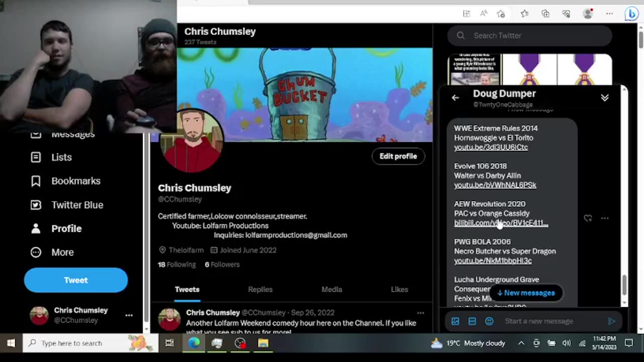
Task: Open Twitter Blue in the sidebar
Action: 67,205
